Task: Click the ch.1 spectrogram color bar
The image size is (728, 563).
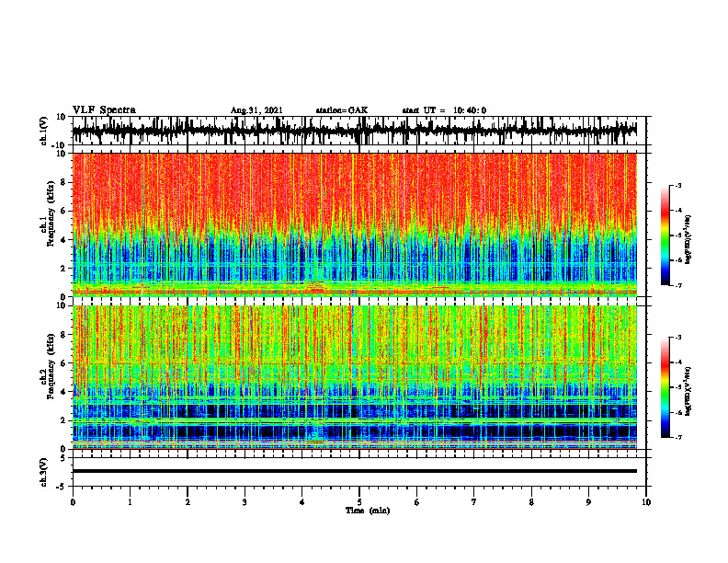Action: [x=665, y=236]
